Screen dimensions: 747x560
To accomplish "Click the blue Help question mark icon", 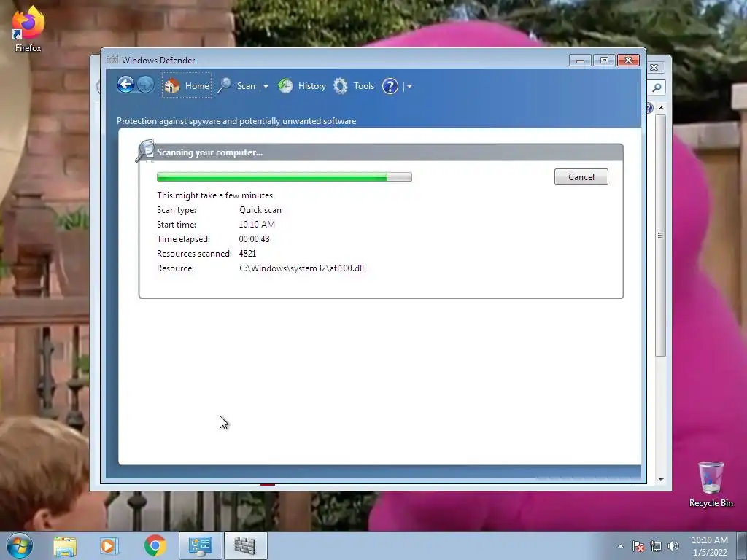I will pos(390,86).
